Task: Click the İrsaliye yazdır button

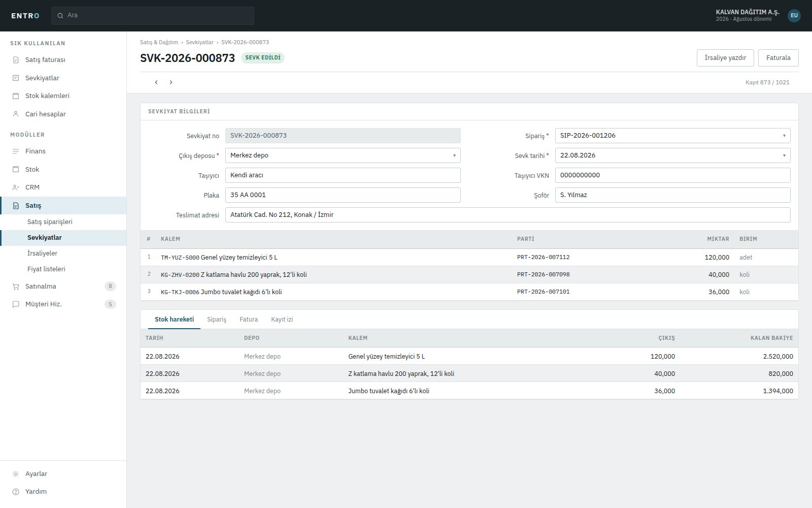Action: (725, 58)
